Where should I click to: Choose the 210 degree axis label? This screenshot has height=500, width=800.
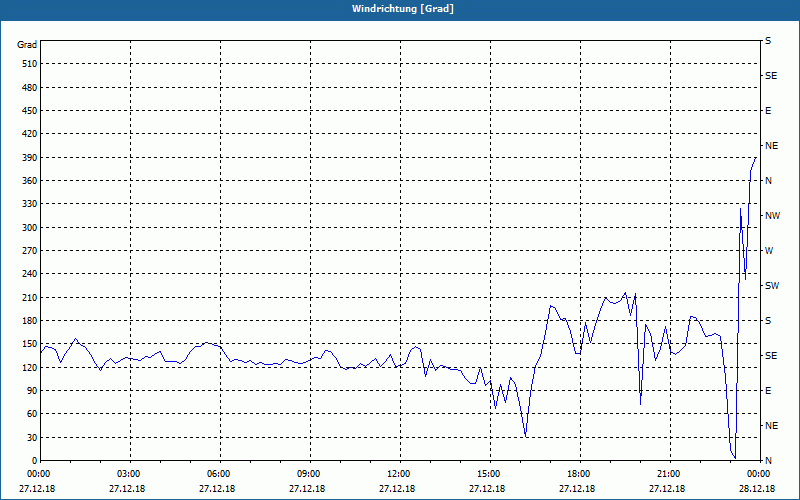coord(29,297)
